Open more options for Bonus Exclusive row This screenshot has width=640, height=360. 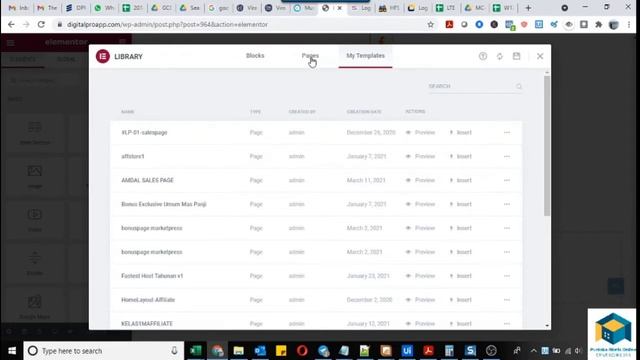tap(507, 204)
